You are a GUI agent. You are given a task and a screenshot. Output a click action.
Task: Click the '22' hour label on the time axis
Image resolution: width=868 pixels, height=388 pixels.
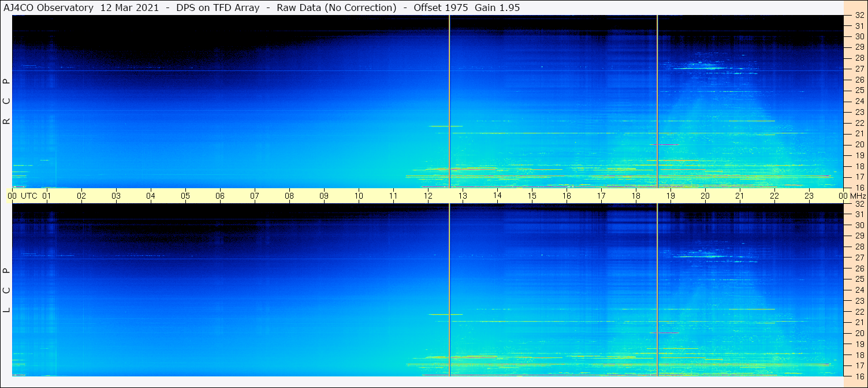tap(774, 196)
